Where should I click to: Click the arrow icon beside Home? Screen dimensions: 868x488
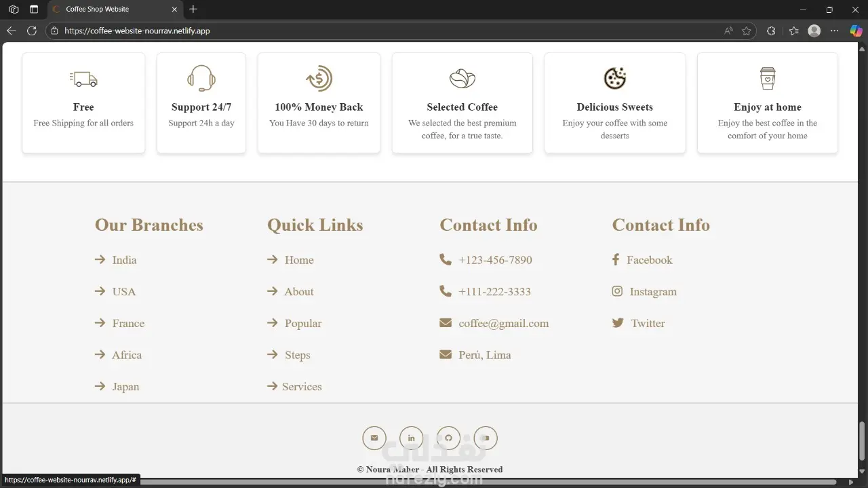click(x=273, y=259)
